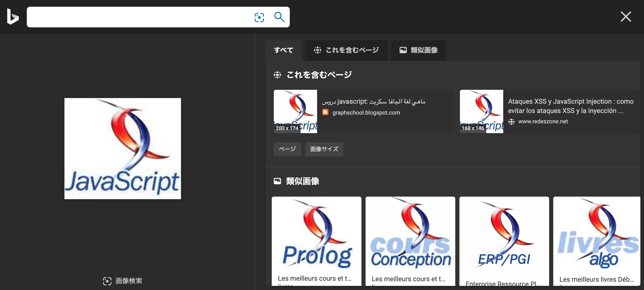Open the 200 x 174 JavaScript thumbnail
This screenshot has width=644, height=290.
(x=295, y=111)
